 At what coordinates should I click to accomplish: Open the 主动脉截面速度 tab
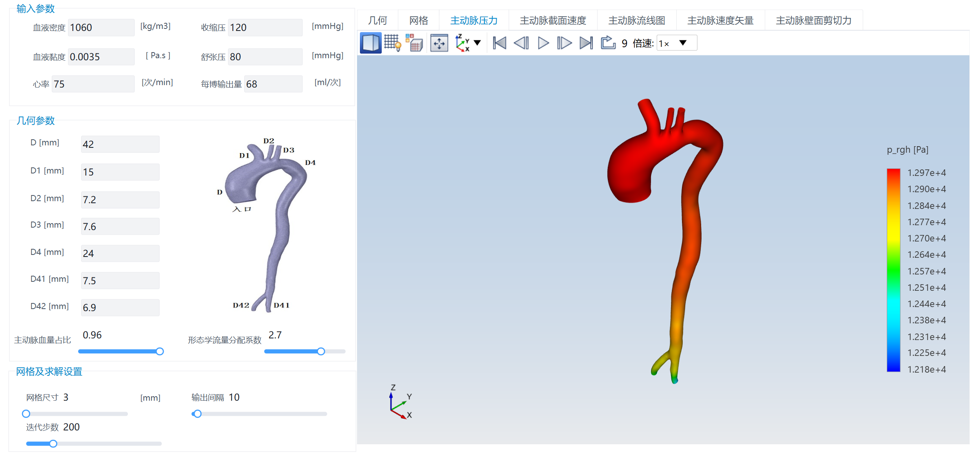click(553, 20)
